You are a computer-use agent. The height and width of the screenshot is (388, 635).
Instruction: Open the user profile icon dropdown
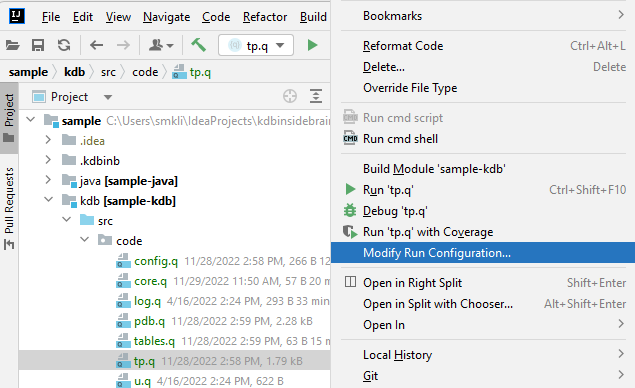click(x=161, y=45)
